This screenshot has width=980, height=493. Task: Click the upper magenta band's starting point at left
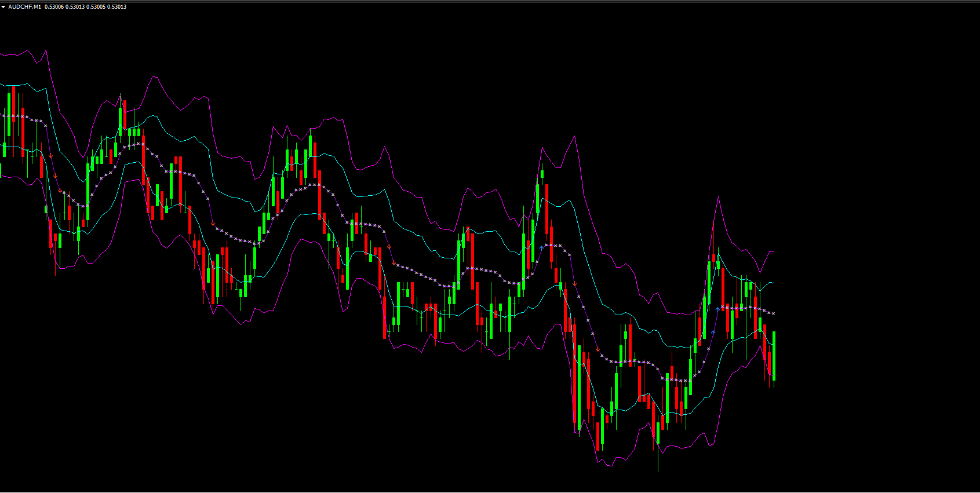[2, 54]
